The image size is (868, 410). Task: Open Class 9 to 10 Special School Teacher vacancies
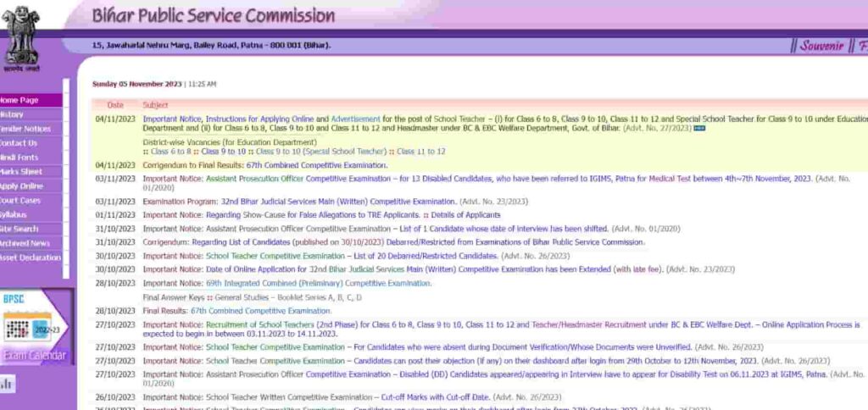pos(321,152)
